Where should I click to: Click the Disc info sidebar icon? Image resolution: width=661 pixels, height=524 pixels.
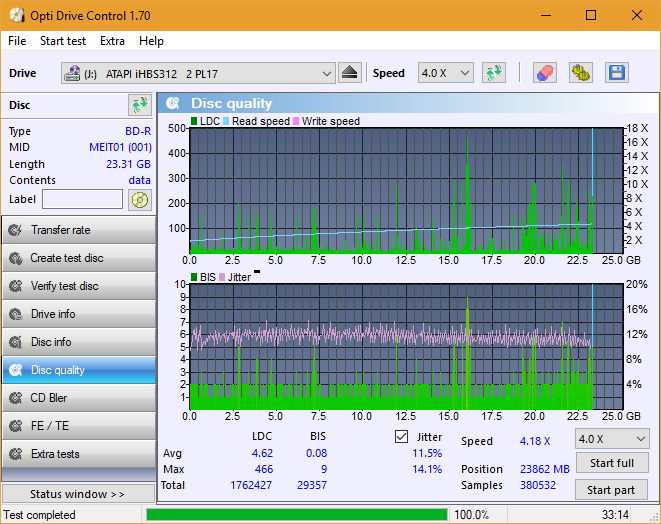tap(16, 342)
